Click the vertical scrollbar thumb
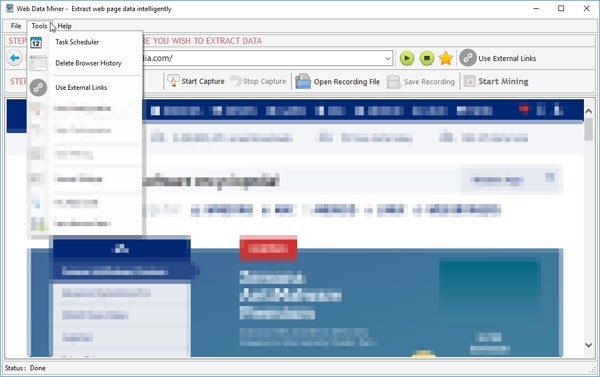600x377 pixels. pyautogui.click(x=589, y=129)
